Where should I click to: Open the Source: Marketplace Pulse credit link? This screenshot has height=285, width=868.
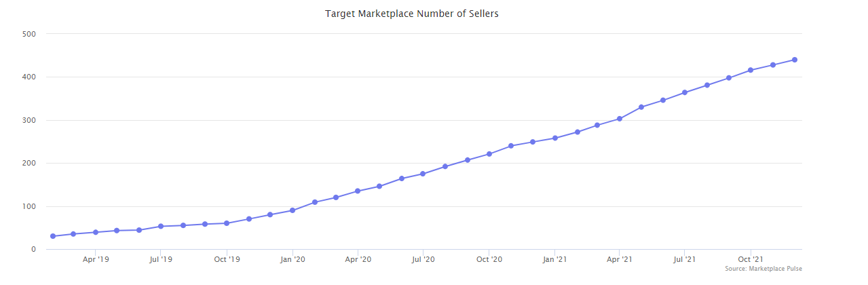point(763,269)
